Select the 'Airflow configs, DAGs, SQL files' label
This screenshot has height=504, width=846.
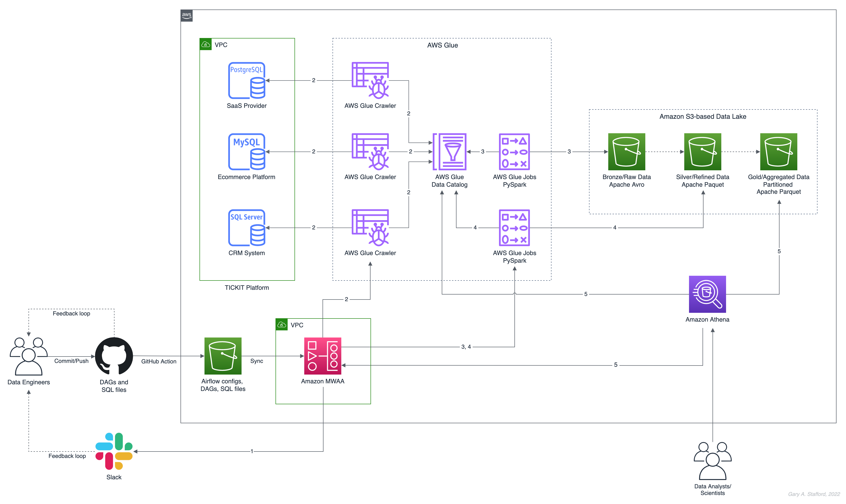coord(223,385)
